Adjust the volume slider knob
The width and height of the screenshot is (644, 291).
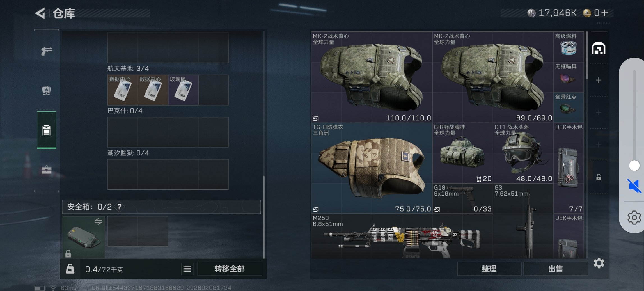click(x=634, y=165)
